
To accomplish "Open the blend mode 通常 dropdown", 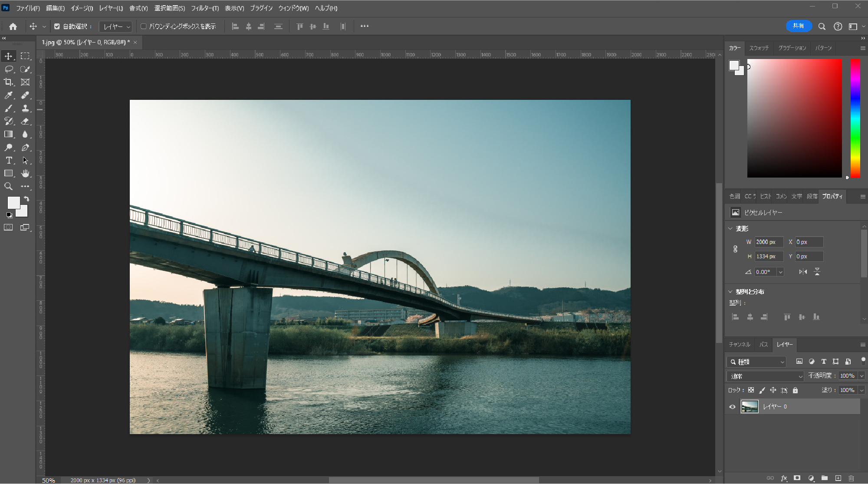I will point(766,376).
